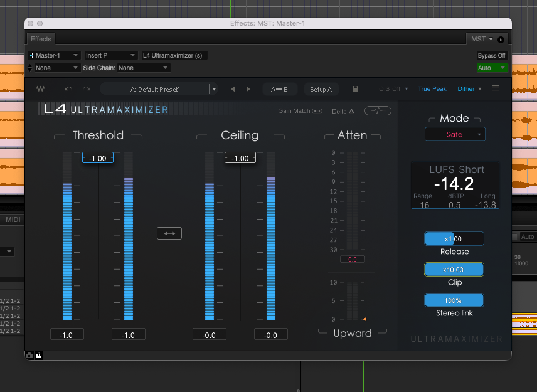This screenshot has width=537, height=392.
Task: Open the hamburger menu in plugin toolbar
Action: coord(496,88)
